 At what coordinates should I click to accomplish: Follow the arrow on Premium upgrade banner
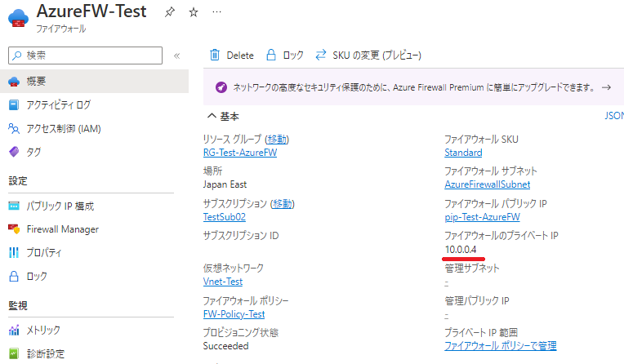pyautogui.click(x=607, y=87)
